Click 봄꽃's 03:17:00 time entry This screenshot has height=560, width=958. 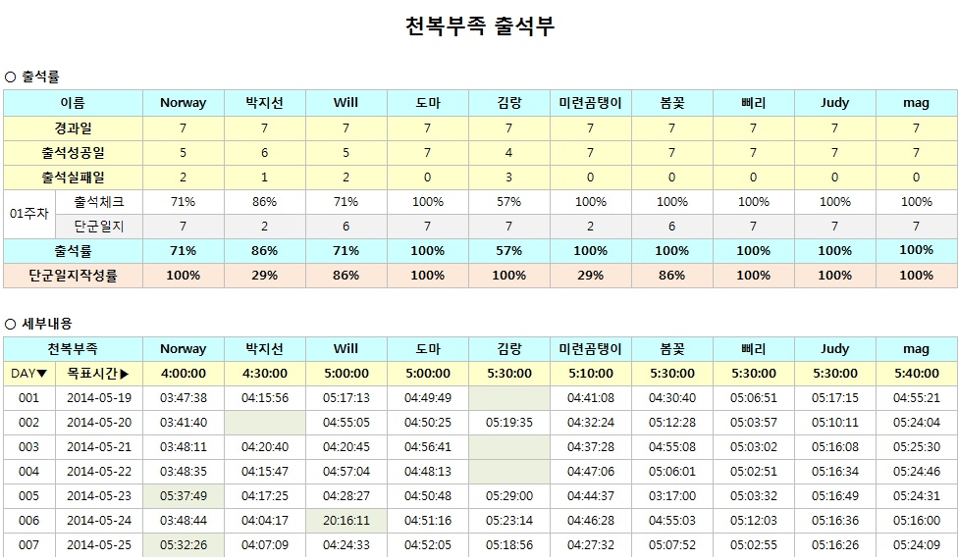point(671,496)
